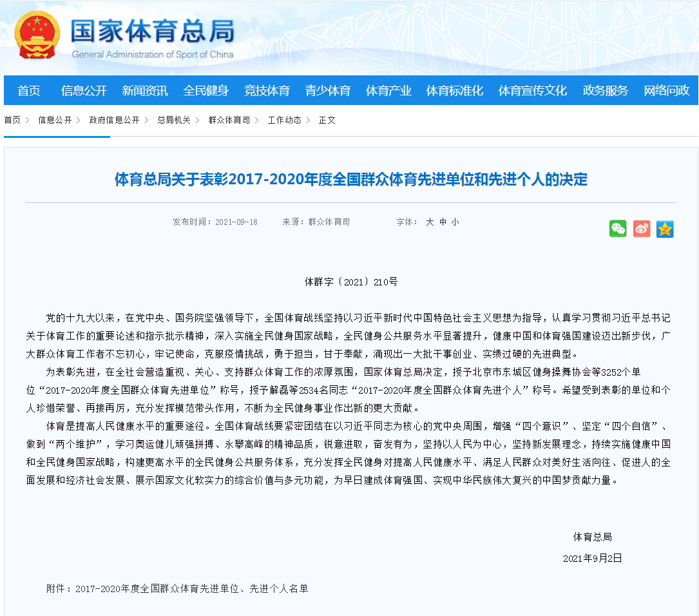Share article to Weibo icon
This screenshot has width=699, height=616.
[642, 229]
